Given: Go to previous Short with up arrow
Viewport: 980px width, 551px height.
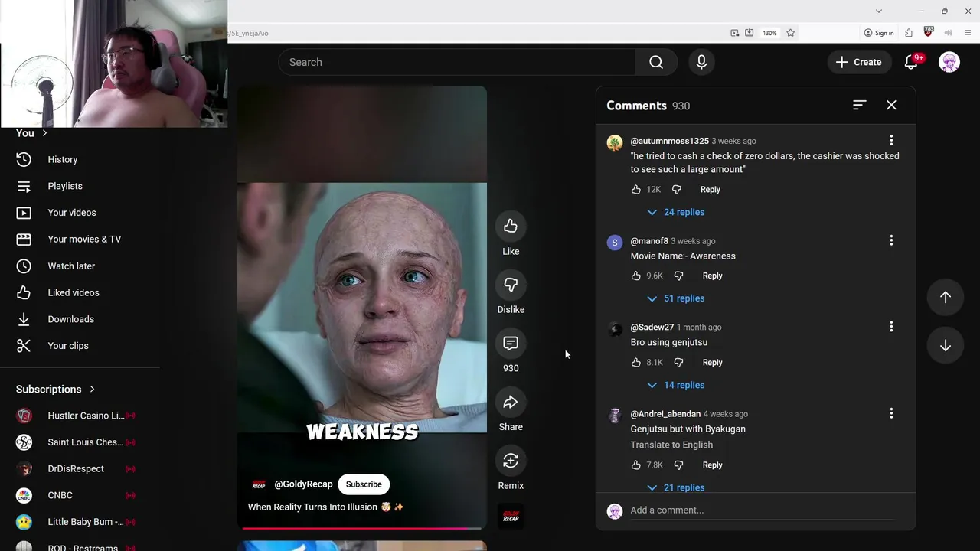Looking at the screenshot, I should (946, 297).
